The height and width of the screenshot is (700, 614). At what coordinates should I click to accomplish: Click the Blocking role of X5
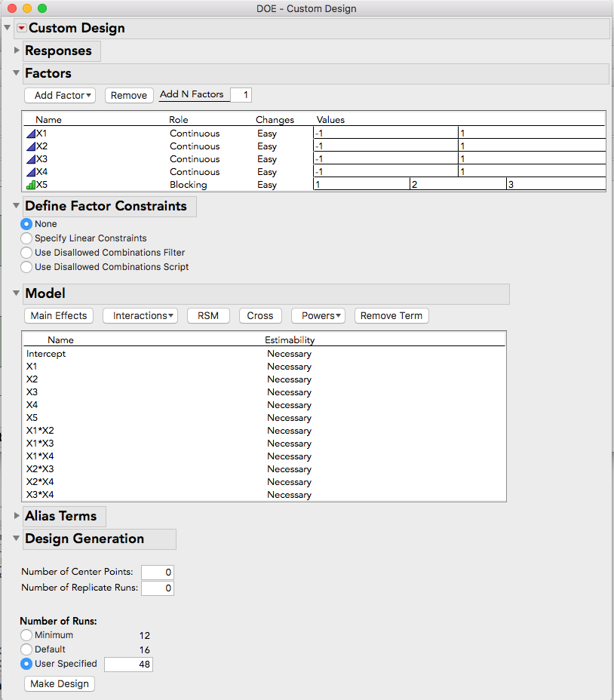pos(189,185)
